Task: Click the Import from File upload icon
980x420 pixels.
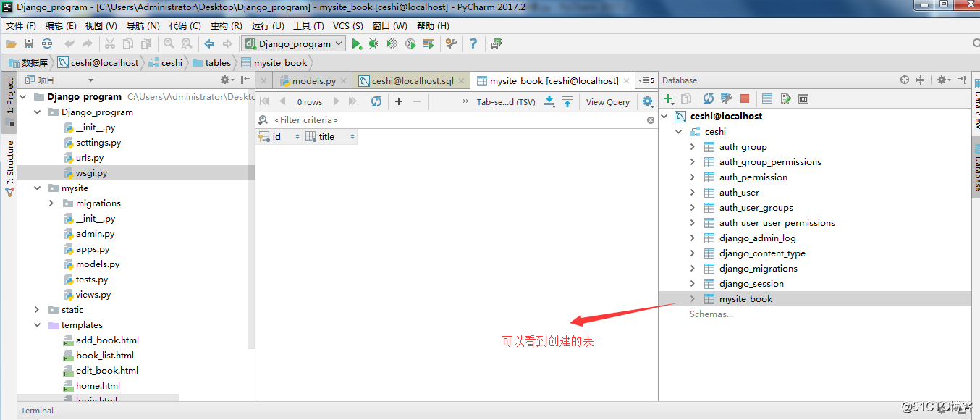Action: [567, 101]
